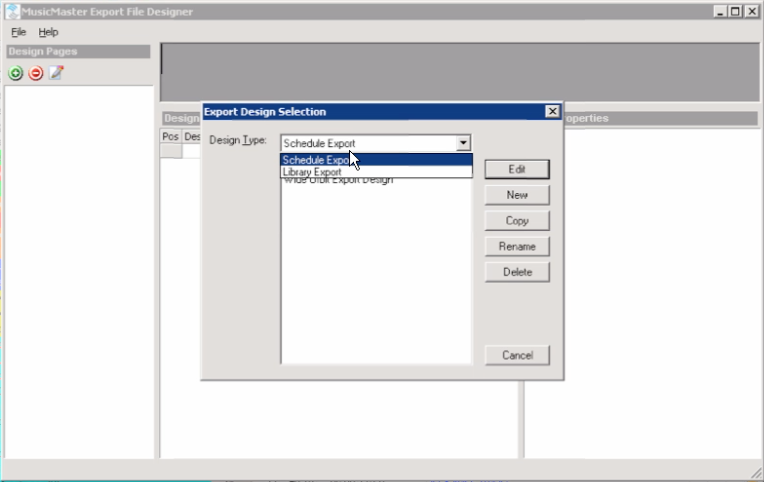
Task: Click the Rename button
Action: [x=517, y=247]
